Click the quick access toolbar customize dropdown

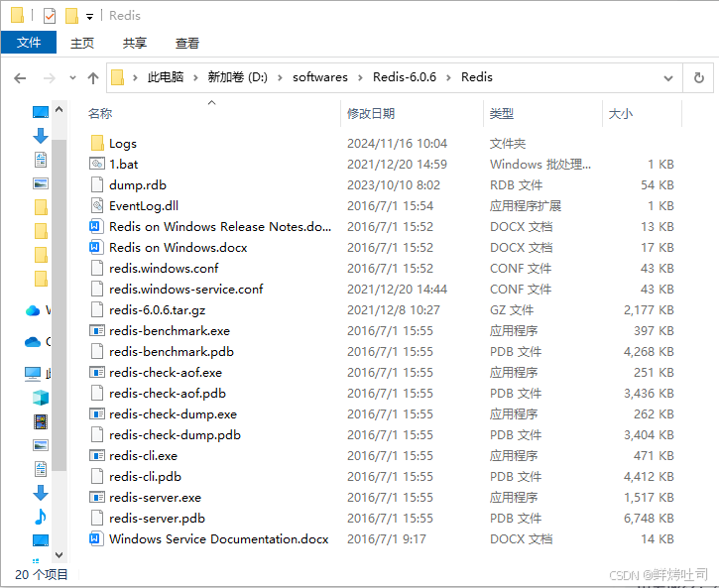90,17
